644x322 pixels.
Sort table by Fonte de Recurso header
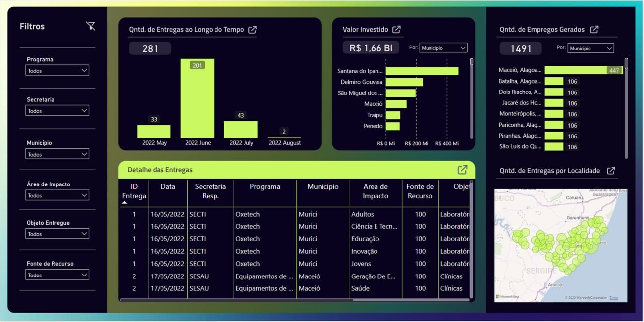point(420,191)
